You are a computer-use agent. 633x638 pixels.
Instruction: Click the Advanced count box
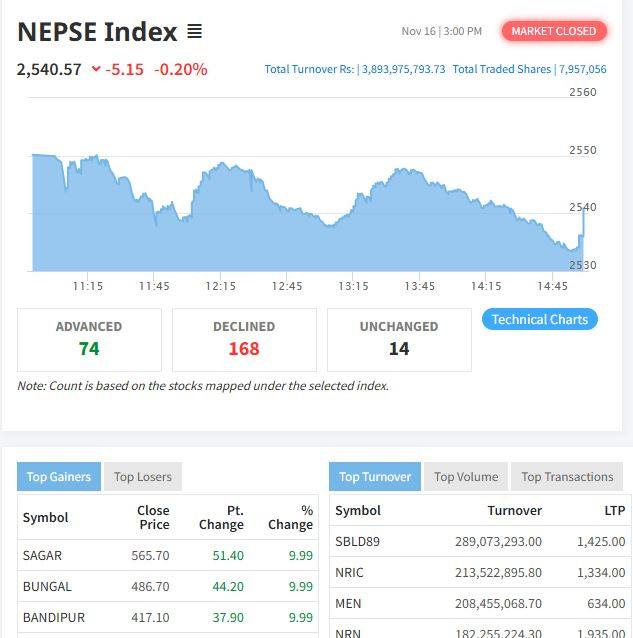[x=89, y=339]
